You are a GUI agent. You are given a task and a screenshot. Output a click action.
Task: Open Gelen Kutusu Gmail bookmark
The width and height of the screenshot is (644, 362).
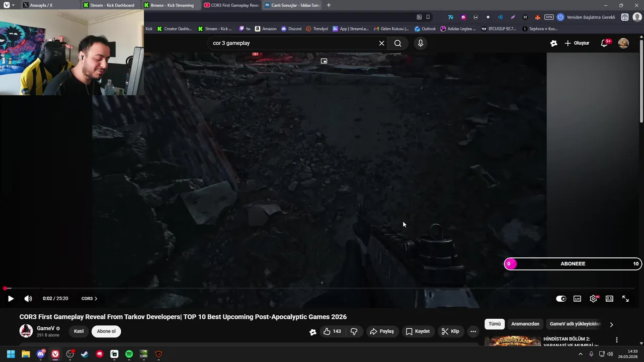(x=391, y=29)
